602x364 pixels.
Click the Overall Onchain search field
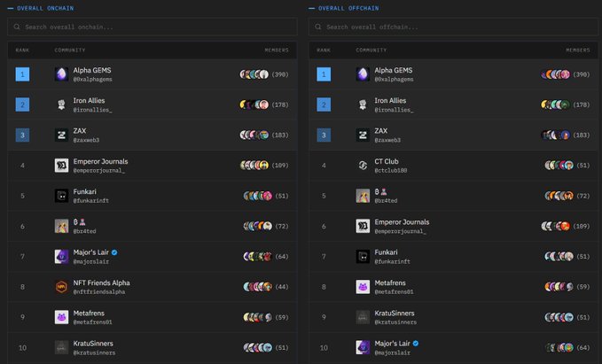[x=152, y=27]
